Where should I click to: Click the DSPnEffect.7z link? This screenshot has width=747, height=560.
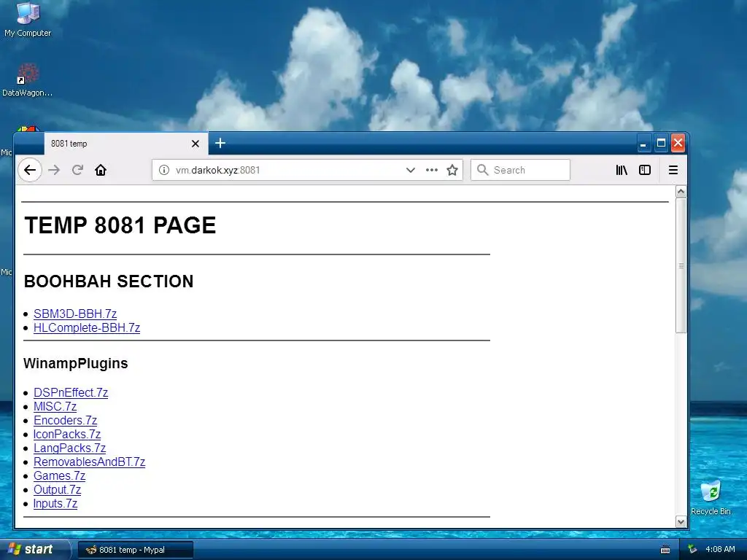click(71, 392)
